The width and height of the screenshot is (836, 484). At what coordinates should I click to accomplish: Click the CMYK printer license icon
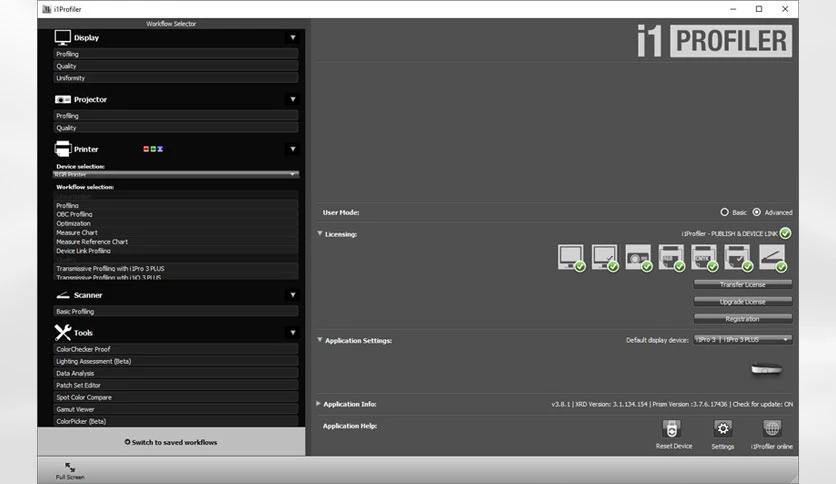[x=704, y=257]
